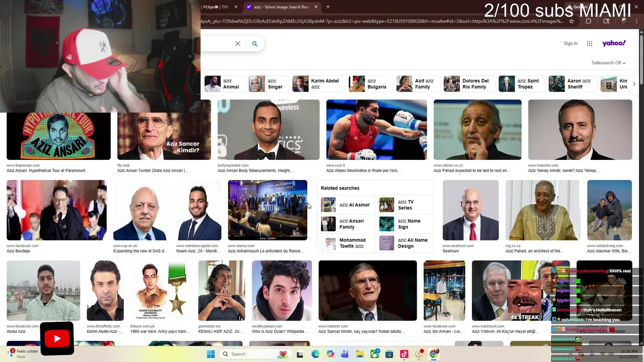The image size is (644, 362).
Task: Select the Asif aziz Family chip
Action: pyautogui.click(x=417, y=84)
